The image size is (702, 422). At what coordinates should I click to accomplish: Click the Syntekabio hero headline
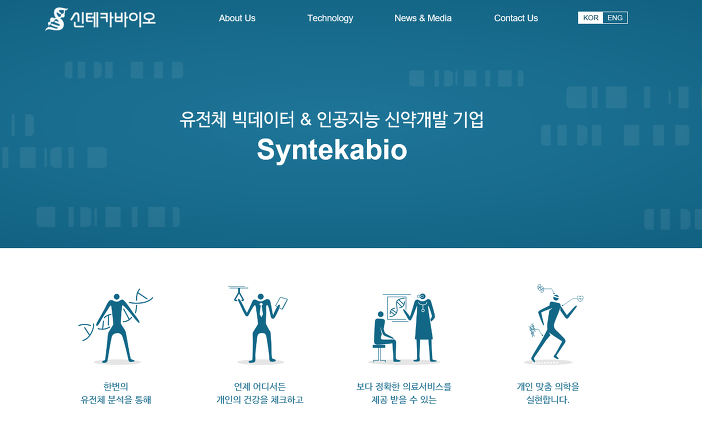[x=332, y=150]
